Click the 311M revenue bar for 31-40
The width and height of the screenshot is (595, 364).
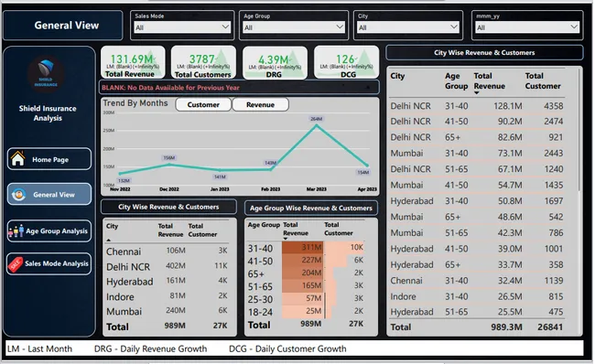[x=302, y=248]
